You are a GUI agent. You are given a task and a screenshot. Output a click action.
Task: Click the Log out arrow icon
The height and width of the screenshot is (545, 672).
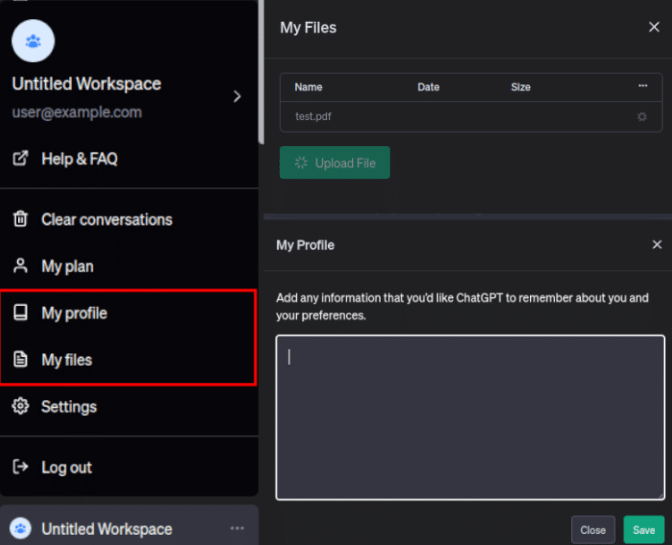20,467
